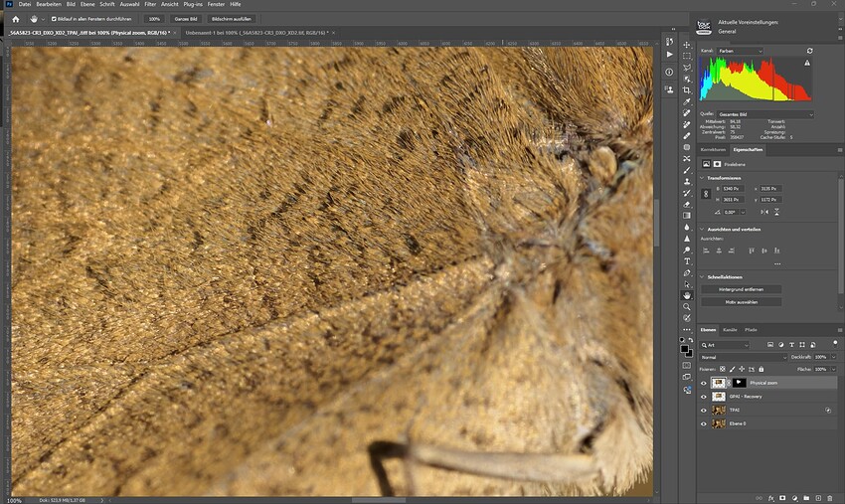Refresh the histogram with the circular arrows icon
This screenshot has width=845, height=504.
809,51
